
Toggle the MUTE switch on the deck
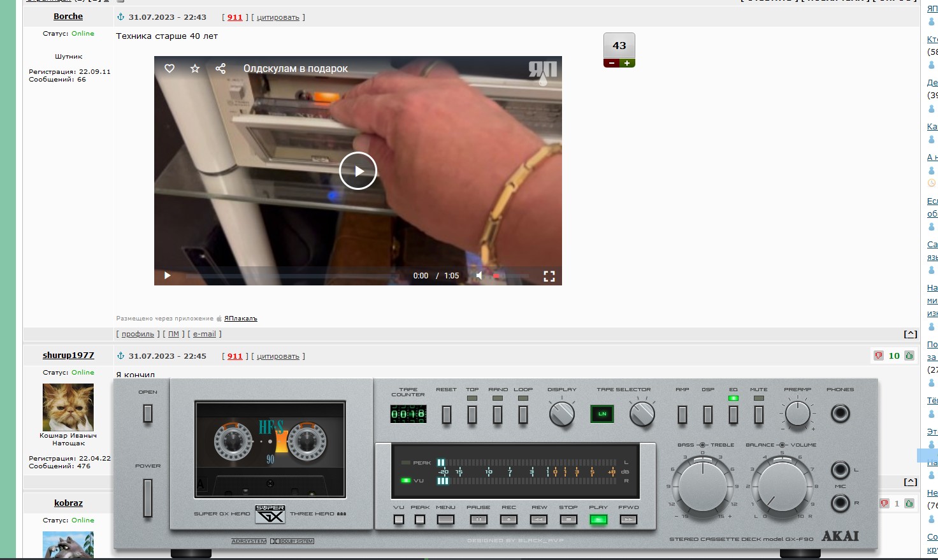click(759, 414)
